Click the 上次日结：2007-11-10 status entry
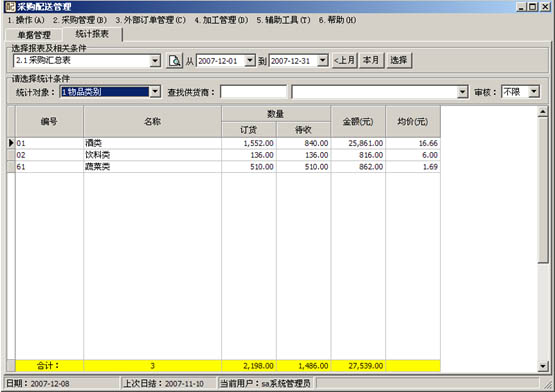 168,384
